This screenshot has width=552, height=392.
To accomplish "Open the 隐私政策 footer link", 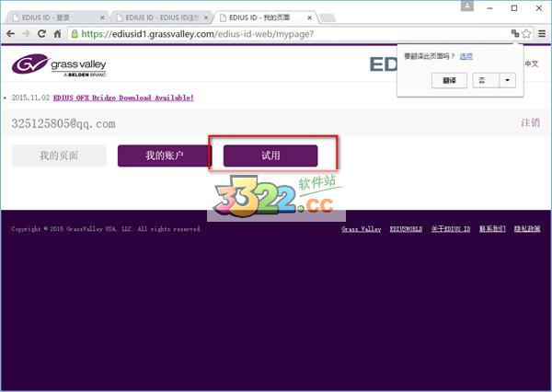I will tap(527, 229).
